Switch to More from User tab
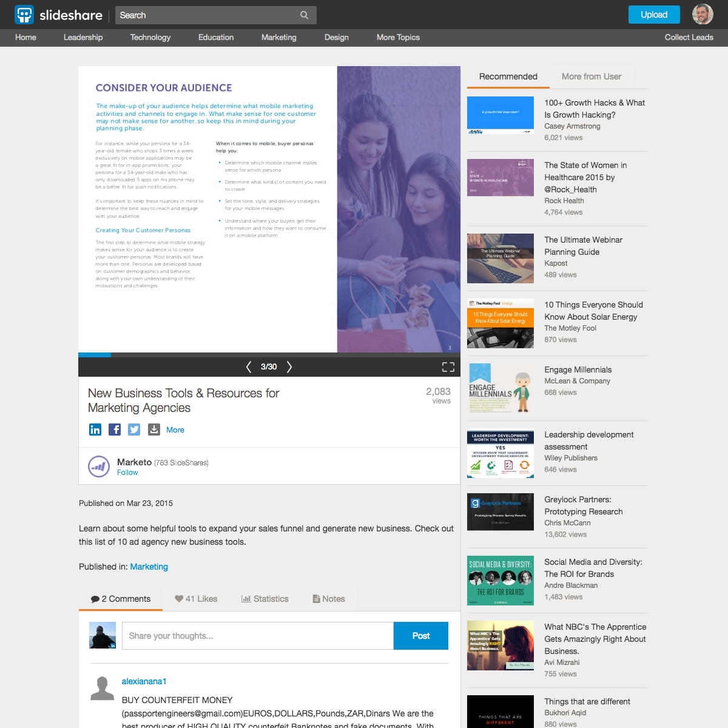 [591, 76]
